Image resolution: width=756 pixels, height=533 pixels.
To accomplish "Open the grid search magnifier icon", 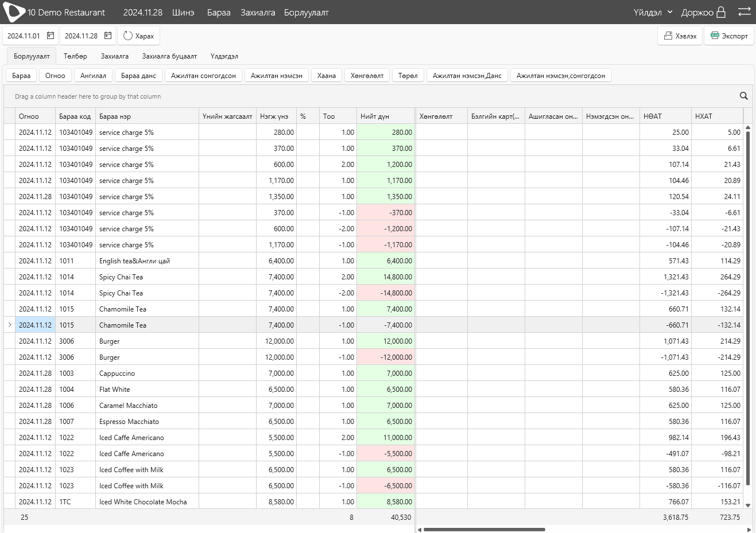I will [x=744, y=96].
